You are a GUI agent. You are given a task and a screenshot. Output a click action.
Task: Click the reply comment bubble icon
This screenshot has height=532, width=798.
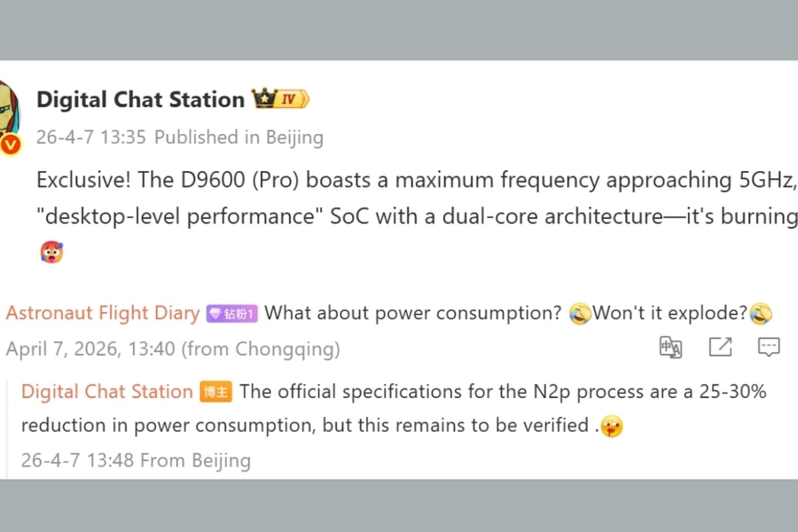click(769, 348)
